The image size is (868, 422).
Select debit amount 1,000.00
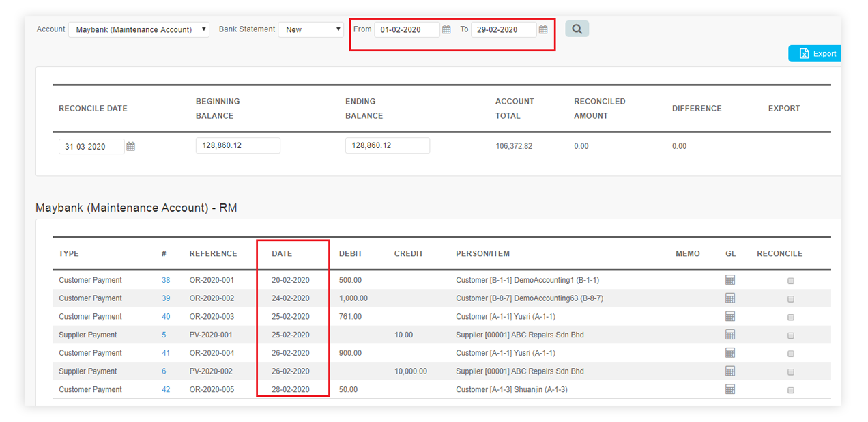click(353, 298)
